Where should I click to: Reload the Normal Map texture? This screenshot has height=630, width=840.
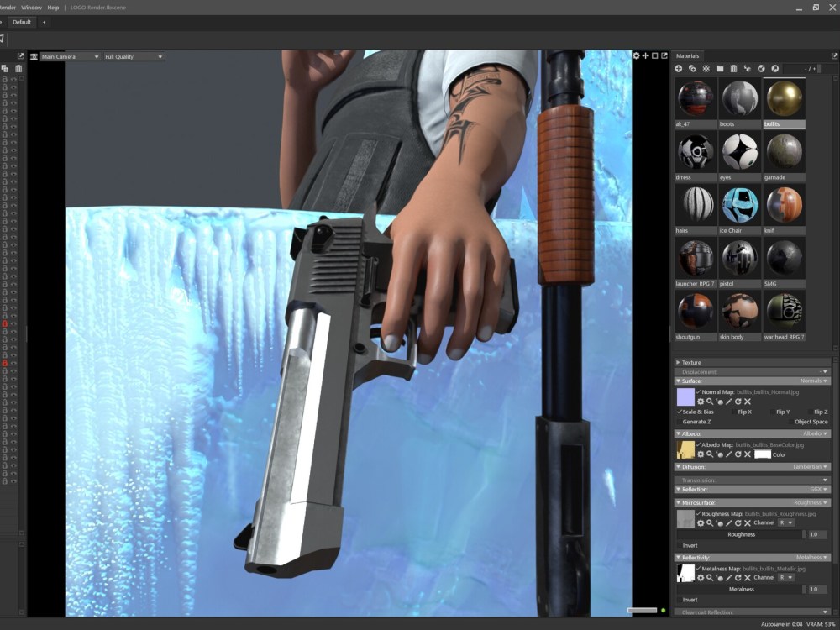[738, 402]
